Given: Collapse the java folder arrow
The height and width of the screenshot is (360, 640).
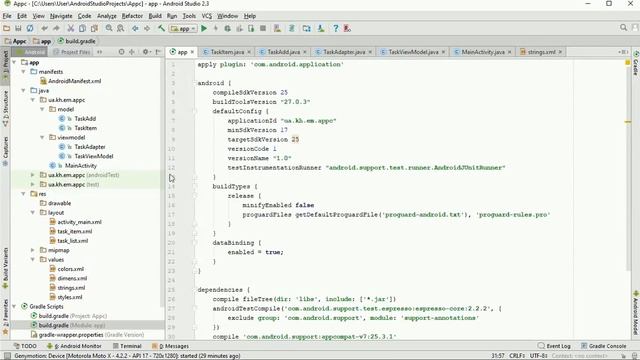Looking at the screenshot, I should pyautogui.click(x=24, y=90).
